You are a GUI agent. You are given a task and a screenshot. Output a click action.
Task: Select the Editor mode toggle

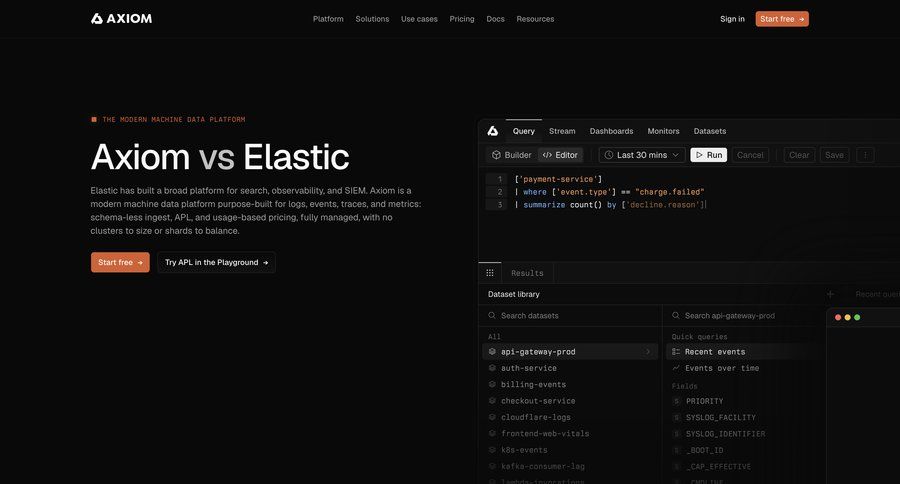[x=560, y=155]
